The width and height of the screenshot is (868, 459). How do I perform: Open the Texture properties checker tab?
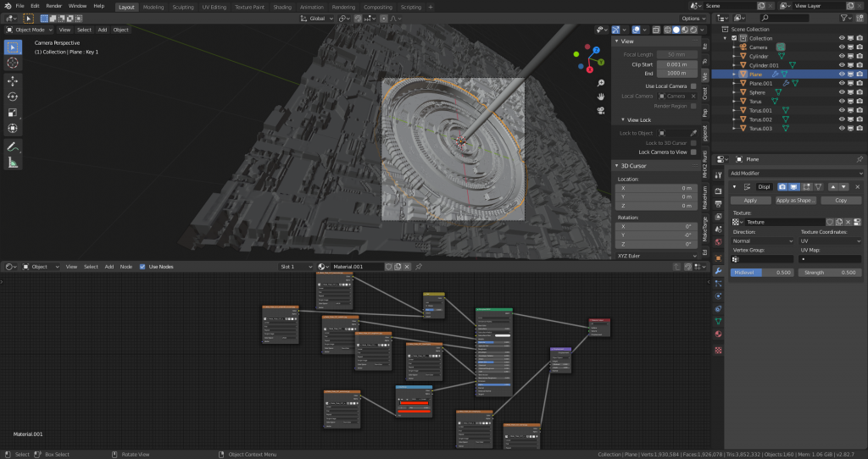pos(718,350)
